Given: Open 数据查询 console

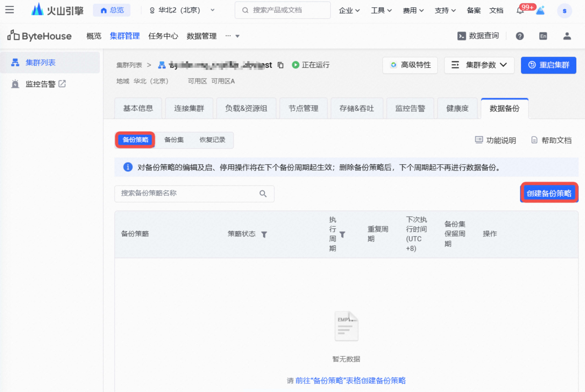Looking at the screenshot, I should (478, 36).
